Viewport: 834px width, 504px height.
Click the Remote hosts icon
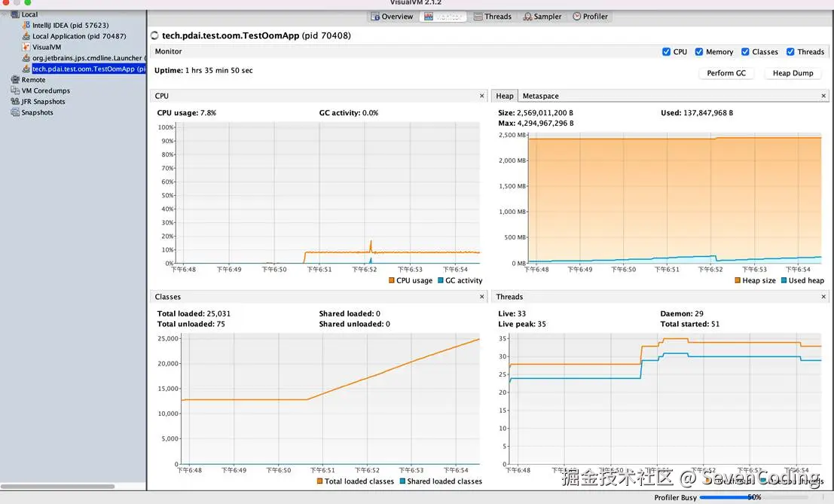coord(15,80)
